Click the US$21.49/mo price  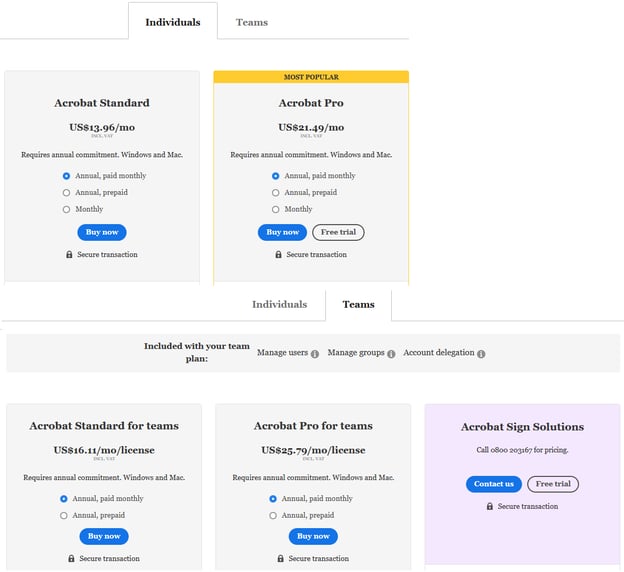pyautogui.click(x=311, y=127)
